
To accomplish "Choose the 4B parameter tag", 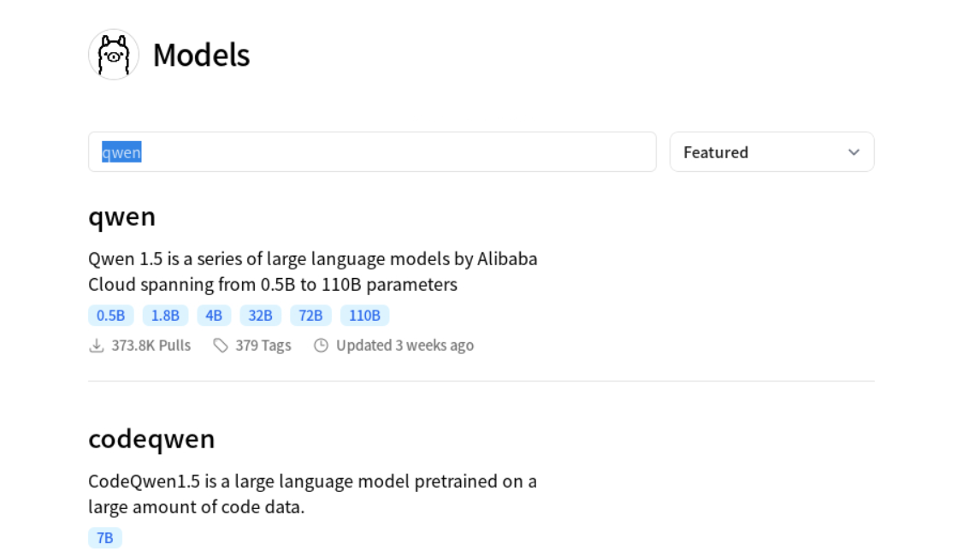I will click(214, 316).
